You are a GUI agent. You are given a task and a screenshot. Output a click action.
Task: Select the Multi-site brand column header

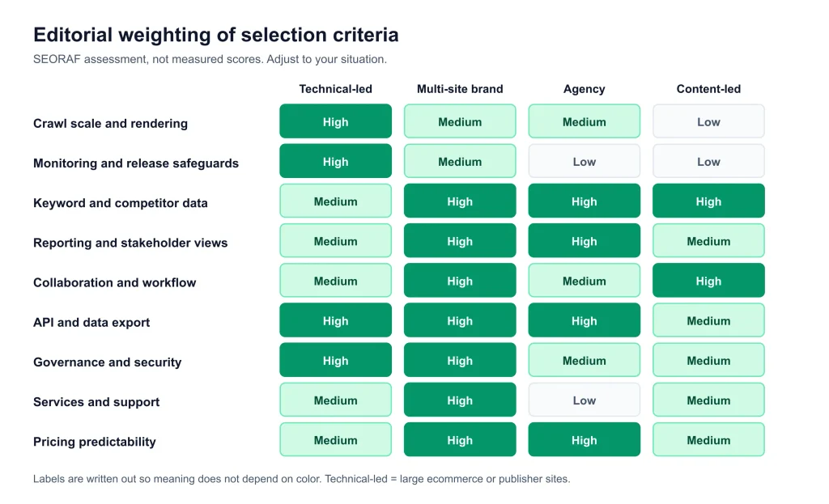point(460,89)
